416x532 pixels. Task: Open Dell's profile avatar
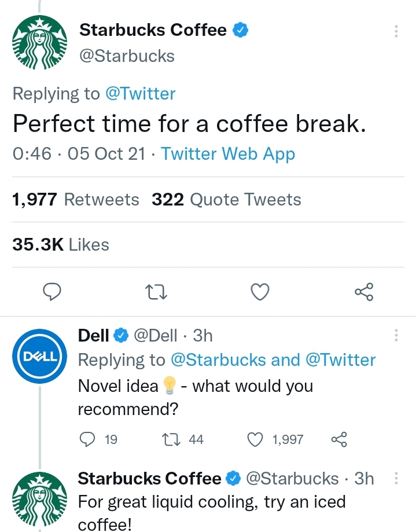pyautogui.click(x=40, y=356)
